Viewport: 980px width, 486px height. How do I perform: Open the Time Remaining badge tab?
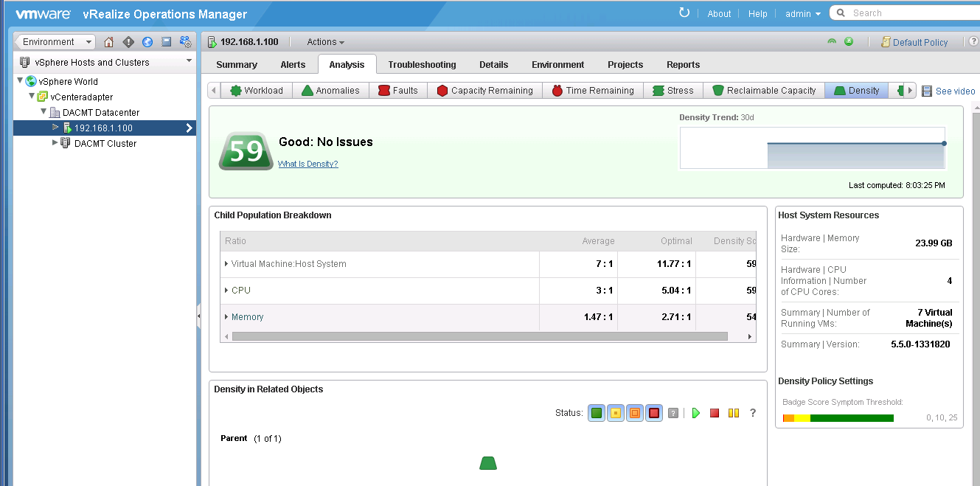[593, 91]
